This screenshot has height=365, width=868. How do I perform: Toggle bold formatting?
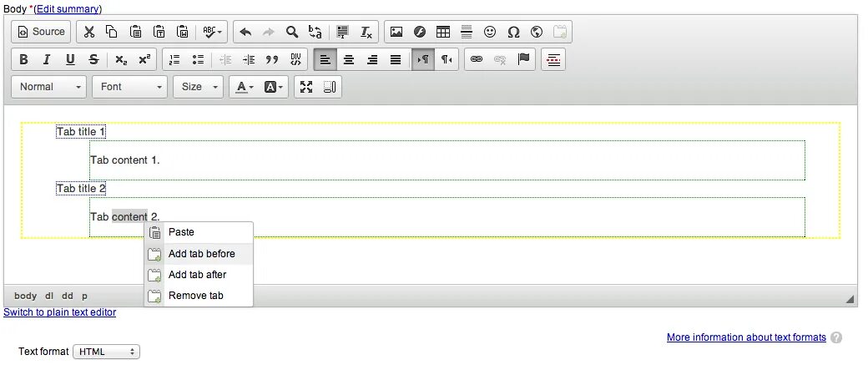click(x=23, y=59)
